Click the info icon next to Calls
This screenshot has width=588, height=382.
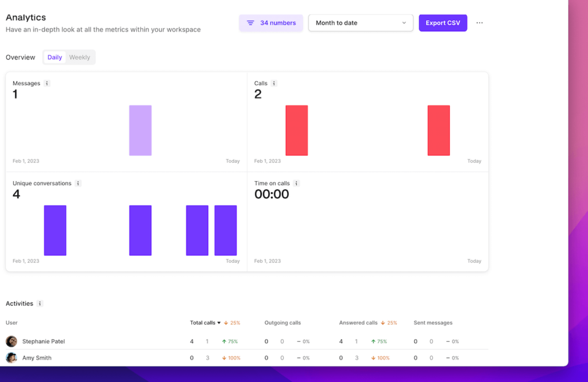pos(274,83)
